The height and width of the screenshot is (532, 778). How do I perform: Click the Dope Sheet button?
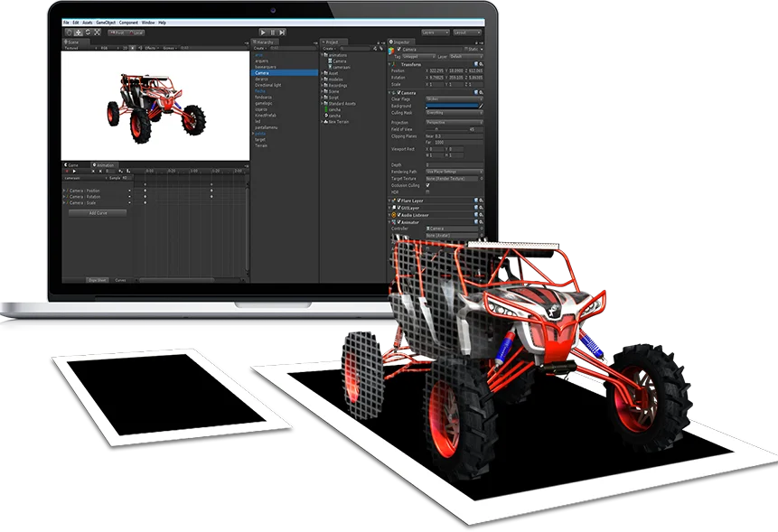(x=98, y=279)
